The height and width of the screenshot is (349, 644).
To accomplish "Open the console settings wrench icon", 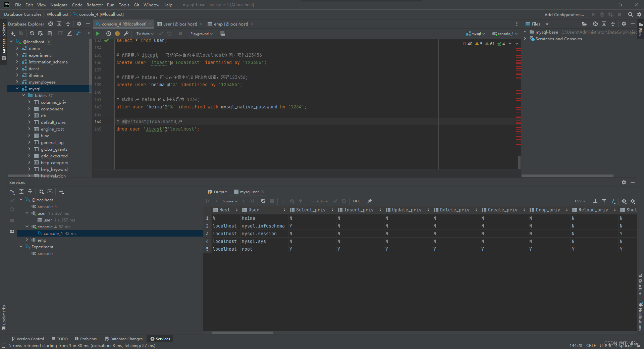I will tap(126, 34).
